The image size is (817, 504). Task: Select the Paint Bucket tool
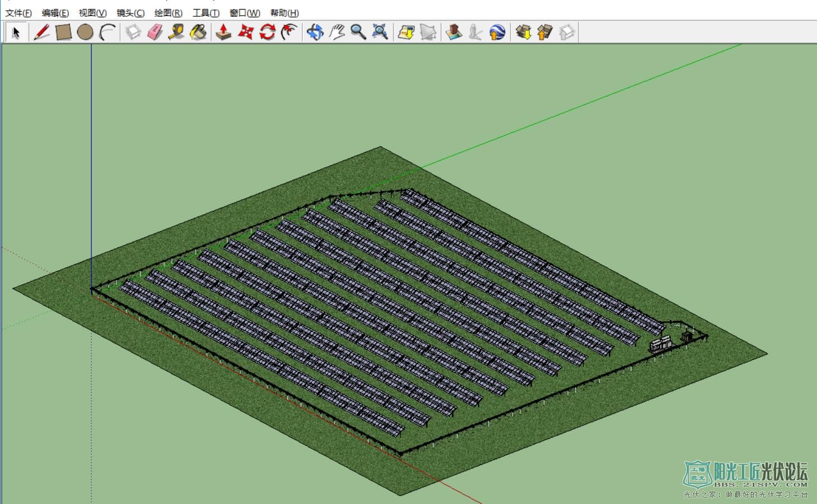pyautogui.click(x=198, y=33)
